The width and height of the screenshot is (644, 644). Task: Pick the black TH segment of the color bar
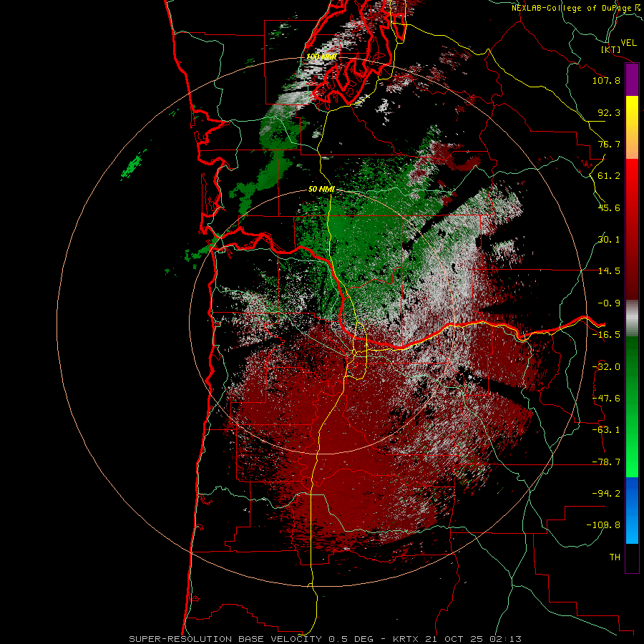[x=632, y=557]
